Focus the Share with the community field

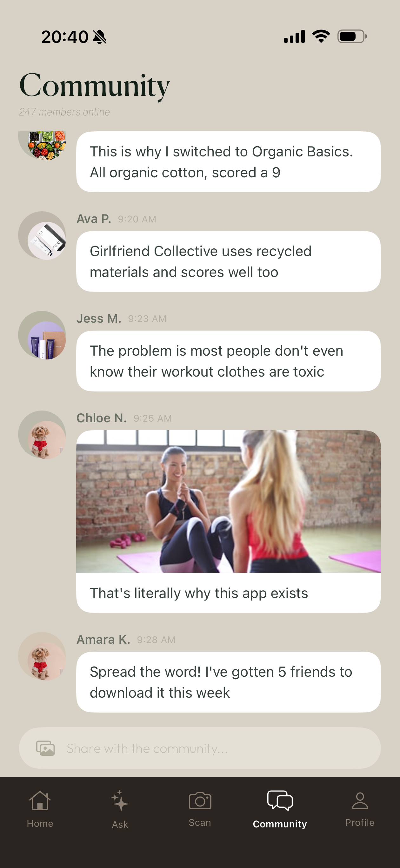tap(200, 748)
